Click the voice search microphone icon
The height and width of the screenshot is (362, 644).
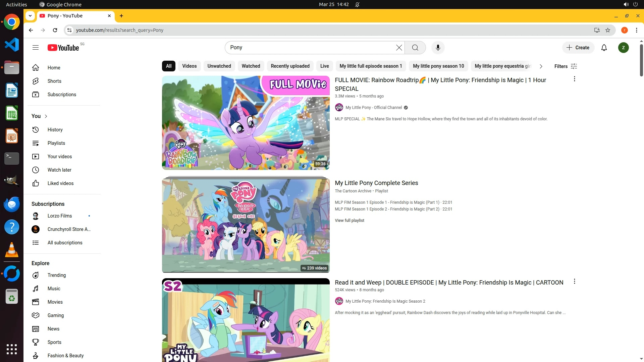click(x=438, y=48)
